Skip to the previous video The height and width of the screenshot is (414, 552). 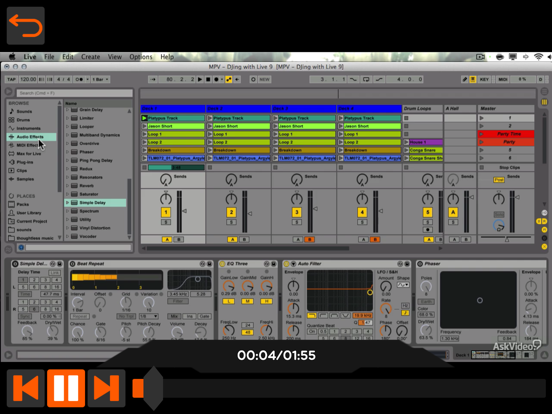click(x=26, y=388)
